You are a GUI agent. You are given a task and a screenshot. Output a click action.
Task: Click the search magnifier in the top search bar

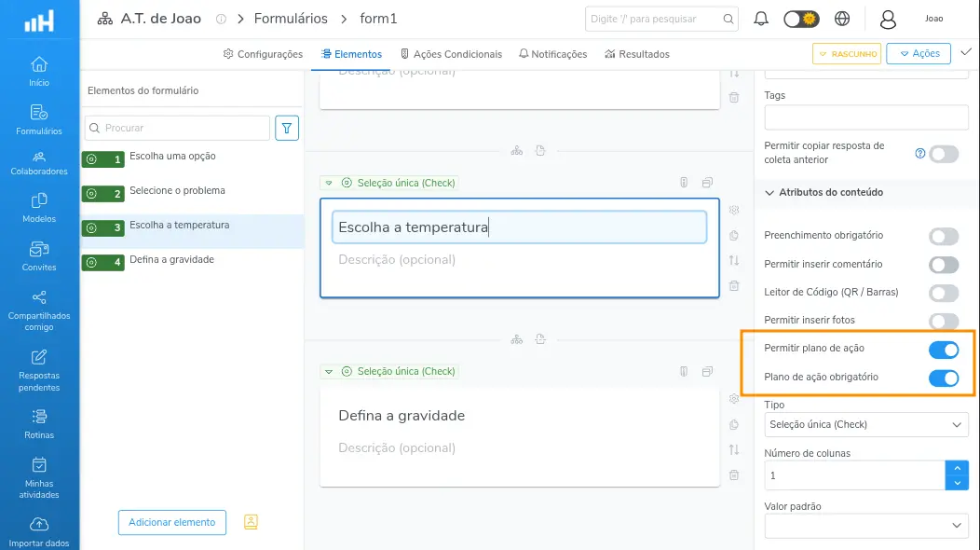pyautogui.click(x=728, y=19)
